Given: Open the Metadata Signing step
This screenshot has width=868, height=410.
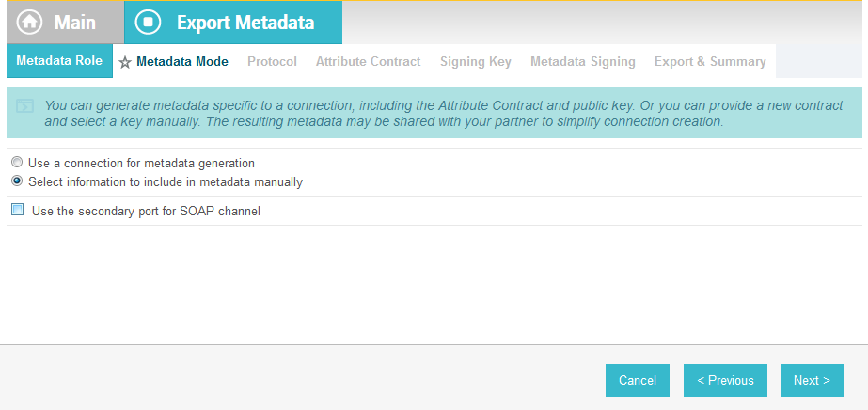Looking at the screenshot, I should 583,61.
